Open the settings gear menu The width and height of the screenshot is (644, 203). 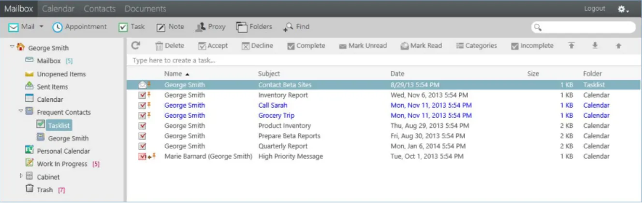click(623, 9)
